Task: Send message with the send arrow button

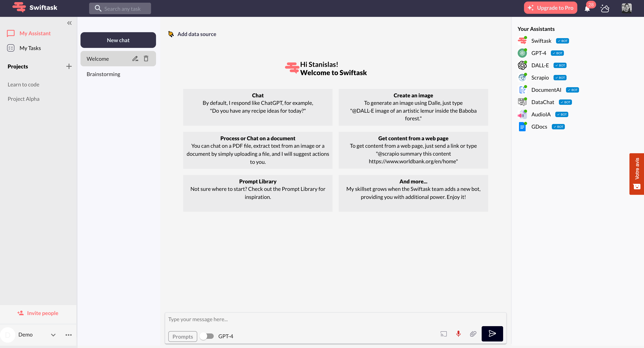Action: click(x=492, y=333)
